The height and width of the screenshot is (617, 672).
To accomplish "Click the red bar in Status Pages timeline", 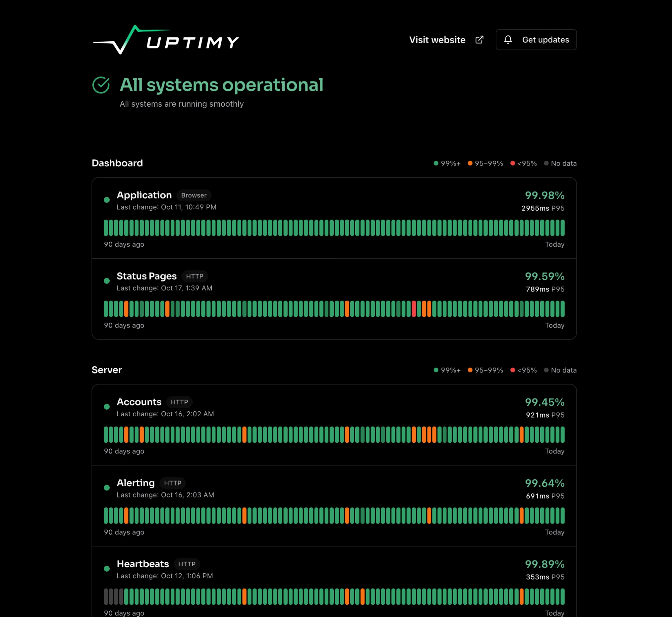I will [x=414, y=309].
